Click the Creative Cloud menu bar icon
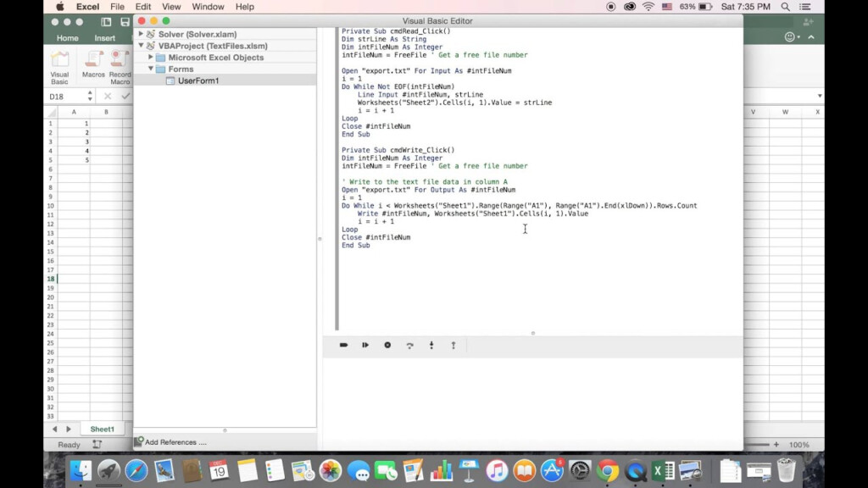 (x=630, y=7)
